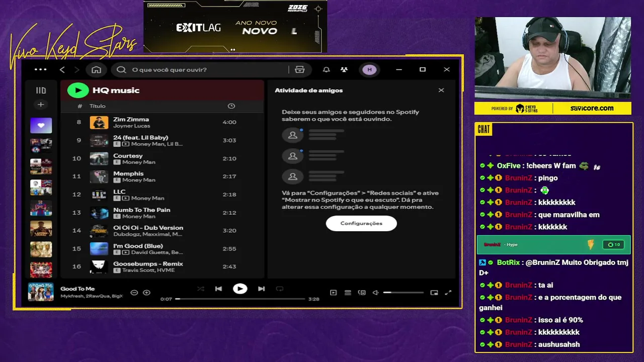Play the HQ music playlist
Screen dimensions: 644x362
pyautogui.click(x=77, y=90)
